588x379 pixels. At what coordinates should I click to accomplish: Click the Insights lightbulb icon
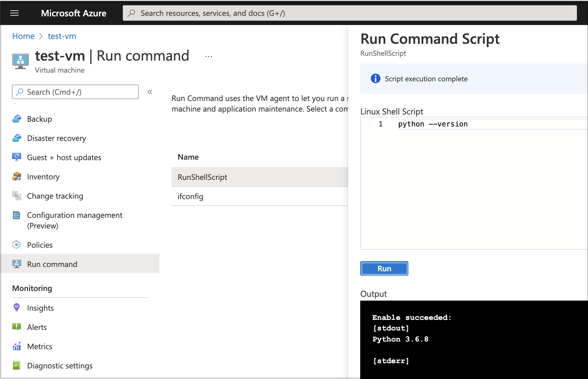[x=17, y=308]
